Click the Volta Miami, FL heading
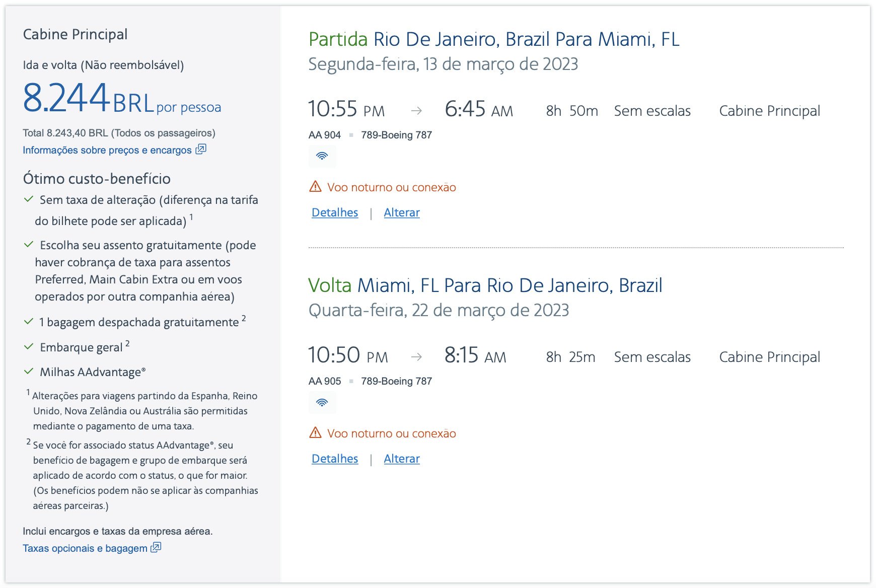876x588 pixels. pyautogui.click(x=485, y=285)
